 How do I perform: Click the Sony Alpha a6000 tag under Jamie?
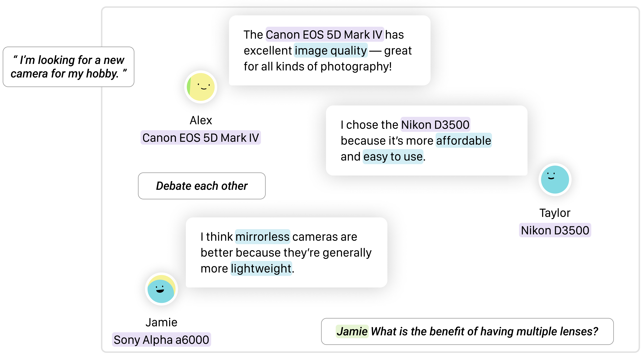tap(161, 339)
